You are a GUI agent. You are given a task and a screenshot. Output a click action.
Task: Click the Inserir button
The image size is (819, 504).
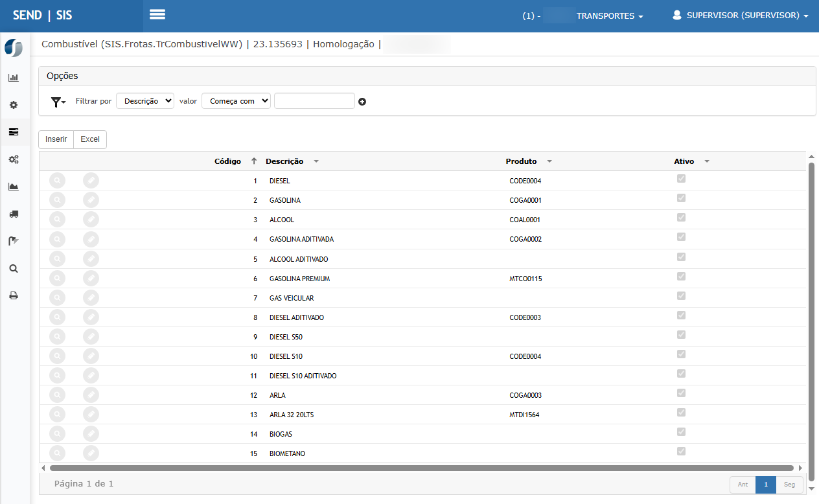coord(56,139)
